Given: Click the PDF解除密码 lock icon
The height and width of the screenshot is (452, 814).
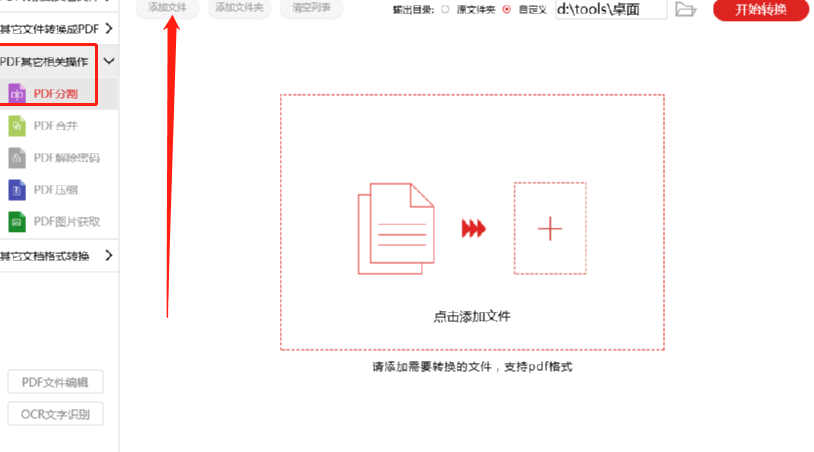Looking at the screenshot, I should pos(17,158).
